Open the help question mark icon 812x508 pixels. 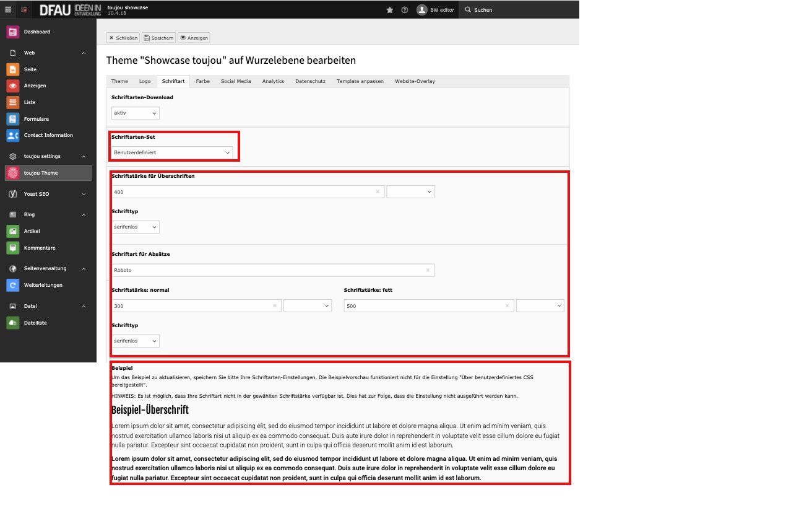[404, 10]
